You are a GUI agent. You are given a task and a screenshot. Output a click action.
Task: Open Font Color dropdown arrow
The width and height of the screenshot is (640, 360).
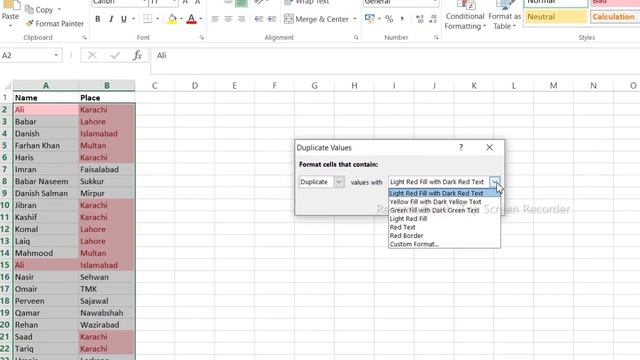click(x=201, y=19)
